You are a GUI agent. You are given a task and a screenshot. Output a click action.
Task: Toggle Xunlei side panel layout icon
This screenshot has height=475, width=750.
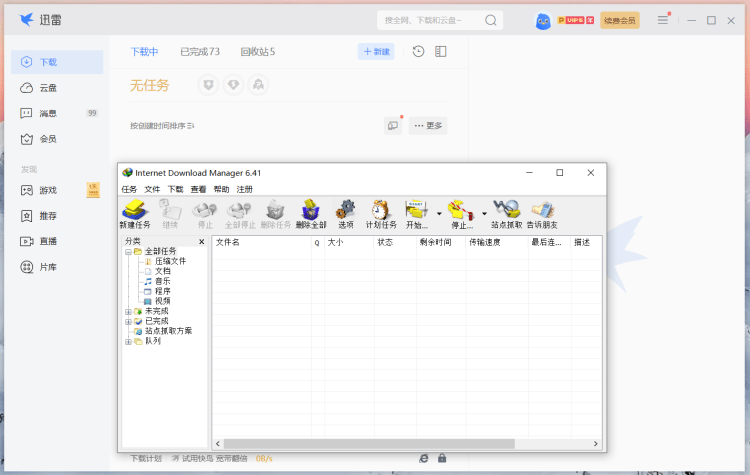[x=441, y=52]
